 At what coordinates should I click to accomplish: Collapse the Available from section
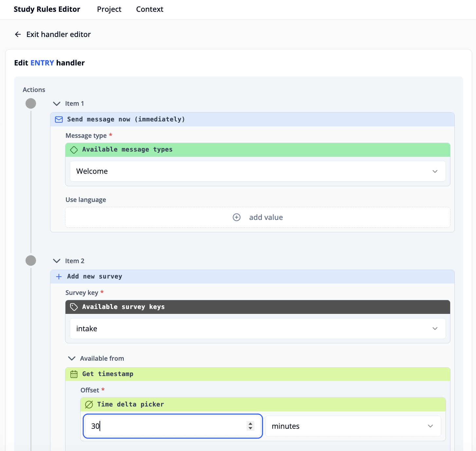[x=72, y=358]
